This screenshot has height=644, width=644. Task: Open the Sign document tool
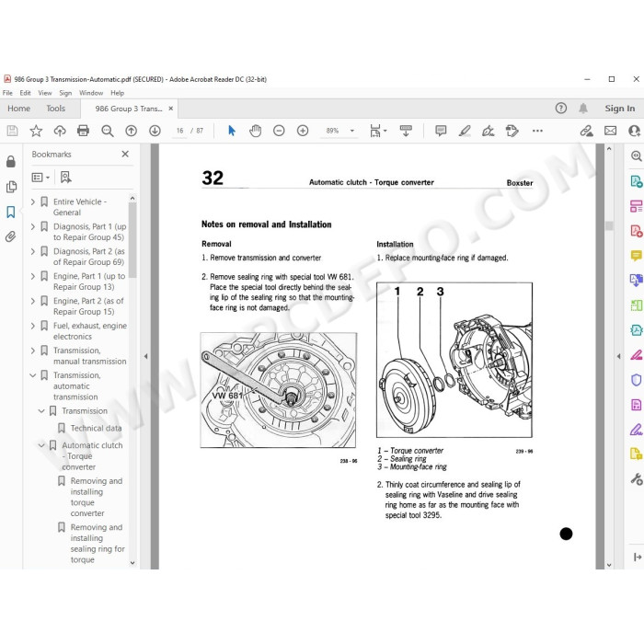click(x=489, y=131)
